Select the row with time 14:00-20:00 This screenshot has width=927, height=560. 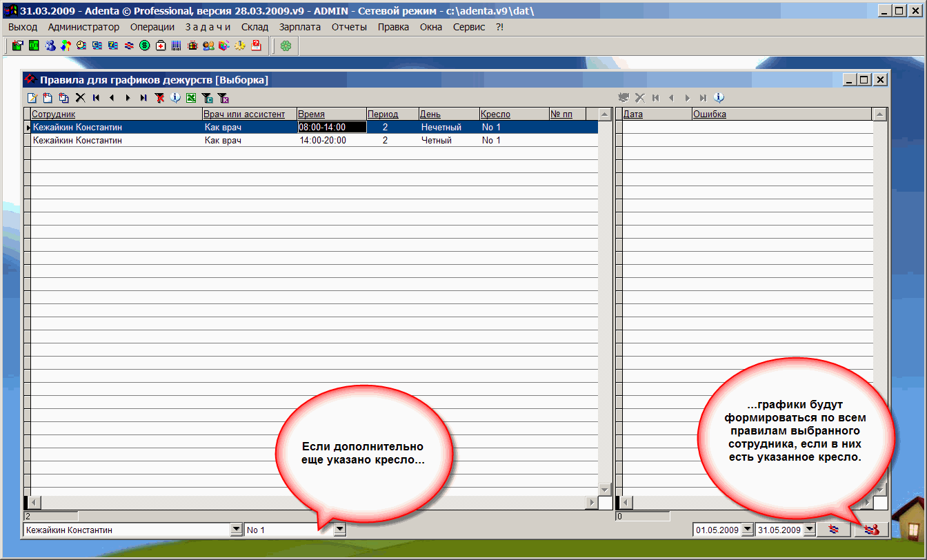322,140
